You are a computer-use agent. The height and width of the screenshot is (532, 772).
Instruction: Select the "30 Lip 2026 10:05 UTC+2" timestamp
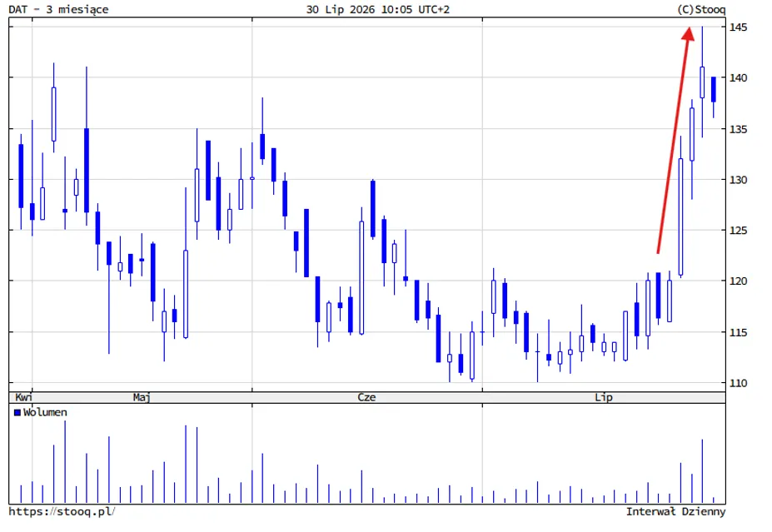pyautogui.click(x=377, y=9)
